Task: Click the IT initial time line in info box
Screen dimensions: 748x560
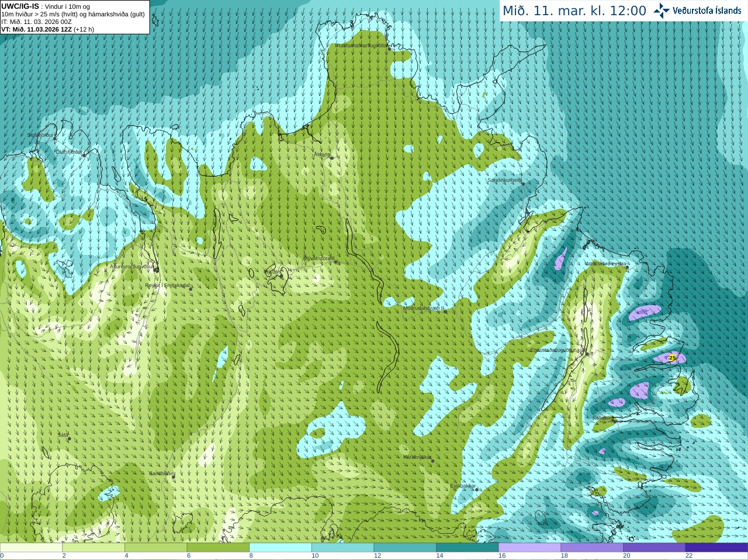Action: [36, 22]
